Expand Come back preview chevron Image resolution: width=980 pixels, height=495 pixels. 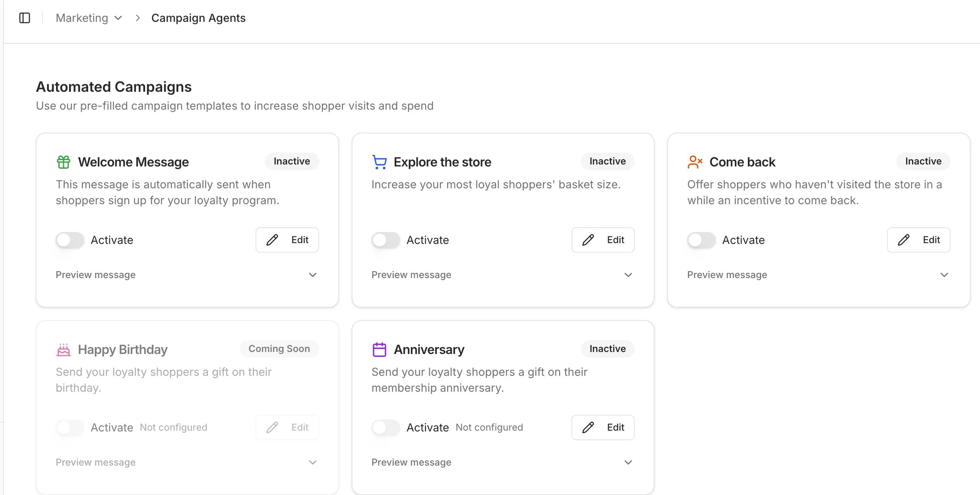point(944,275)
